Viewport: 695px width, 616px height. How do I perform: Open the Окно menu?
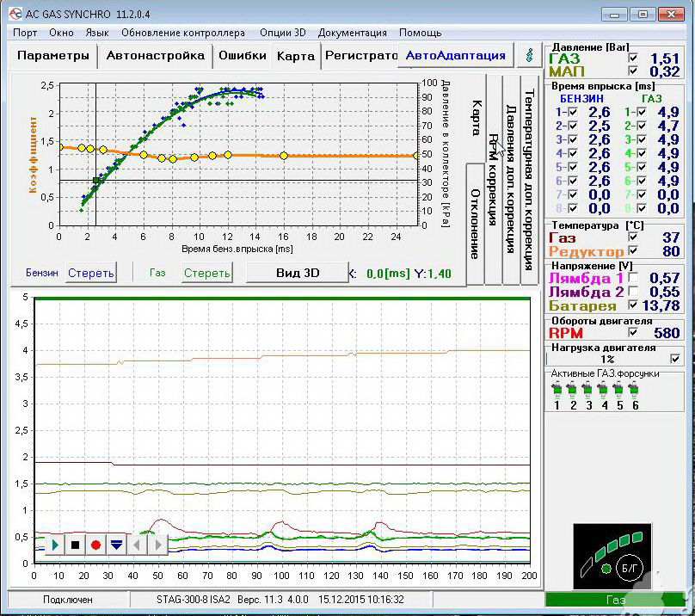[x=61, y=33]
